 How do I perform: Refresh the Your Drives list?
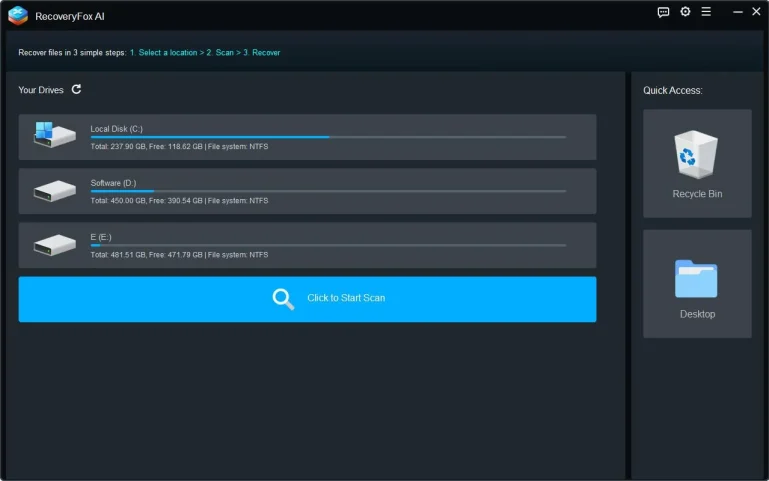pos(77,89)
